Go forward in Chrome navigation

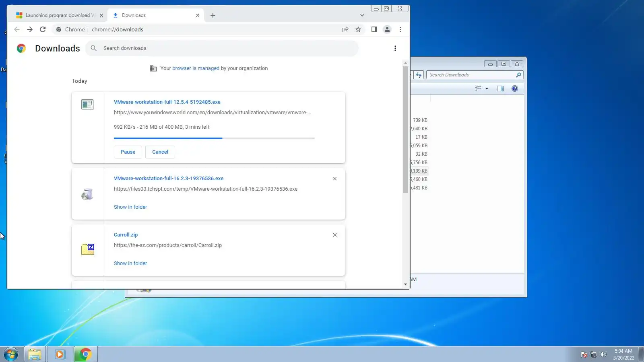(30, 29)
